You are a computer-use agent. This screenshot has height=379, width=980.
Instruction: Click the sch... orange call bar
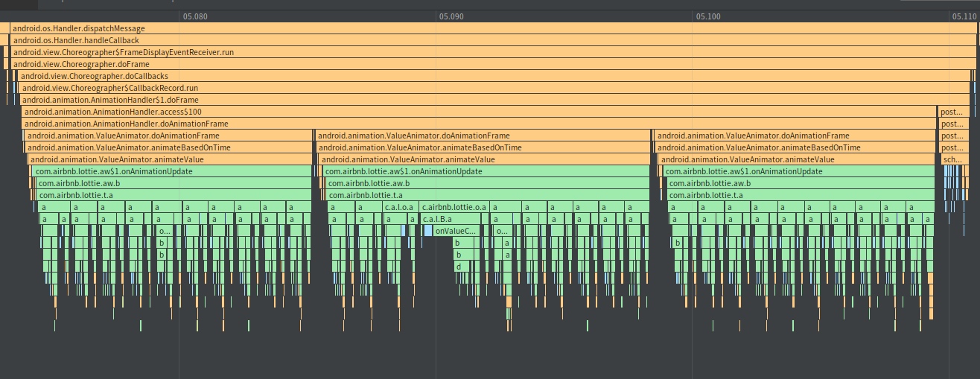coord(952,159)
